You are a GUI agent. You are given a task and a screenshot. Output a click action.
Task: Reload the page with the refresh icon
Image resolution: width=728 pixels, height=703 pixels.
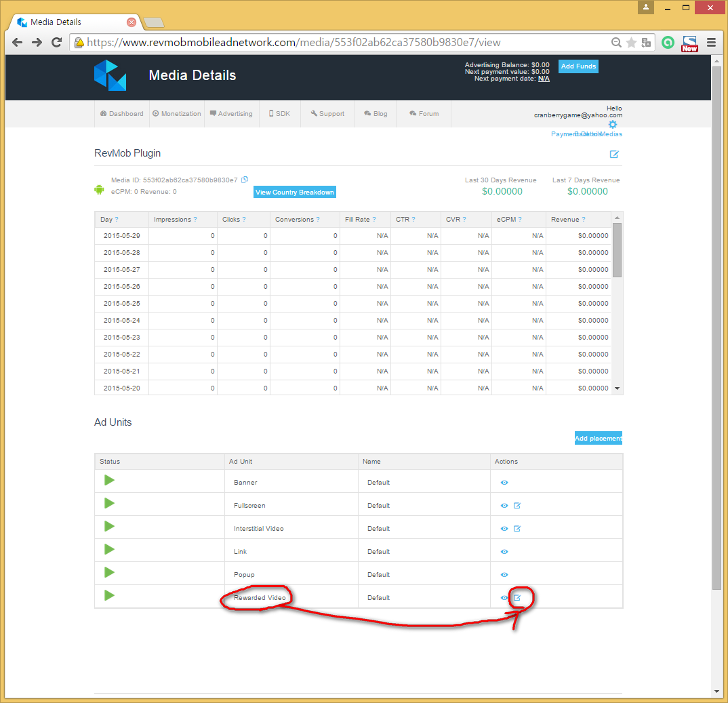[57, 43]
